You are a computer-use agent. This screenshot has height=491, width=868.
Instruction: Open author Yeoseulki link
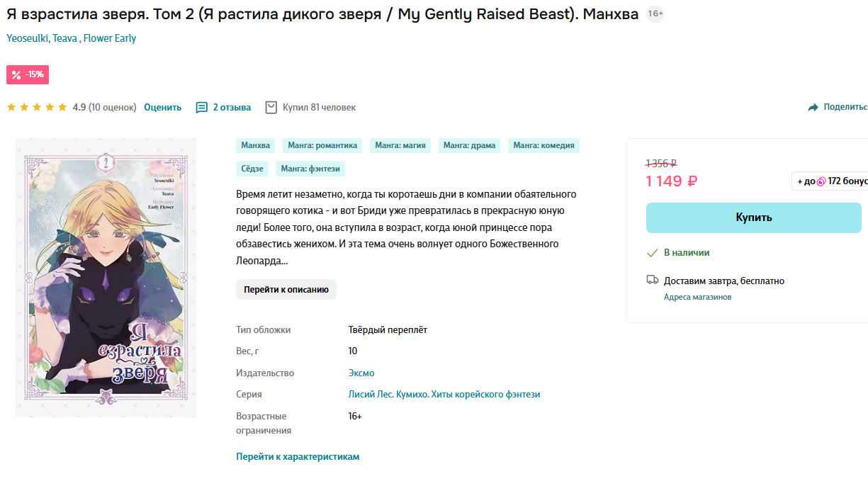coord(27,38)
